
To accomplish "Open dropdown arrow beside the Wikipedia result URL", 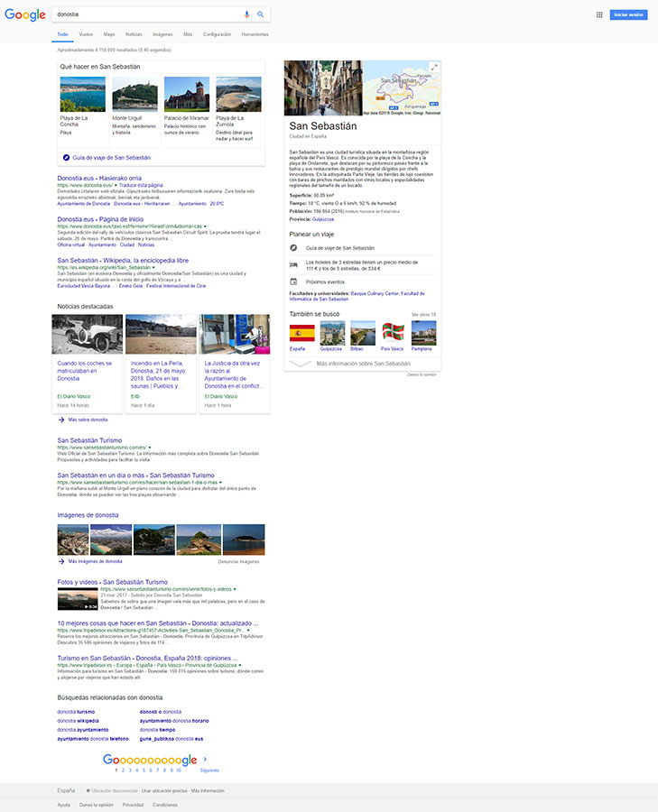I will [x=154, y=268].
